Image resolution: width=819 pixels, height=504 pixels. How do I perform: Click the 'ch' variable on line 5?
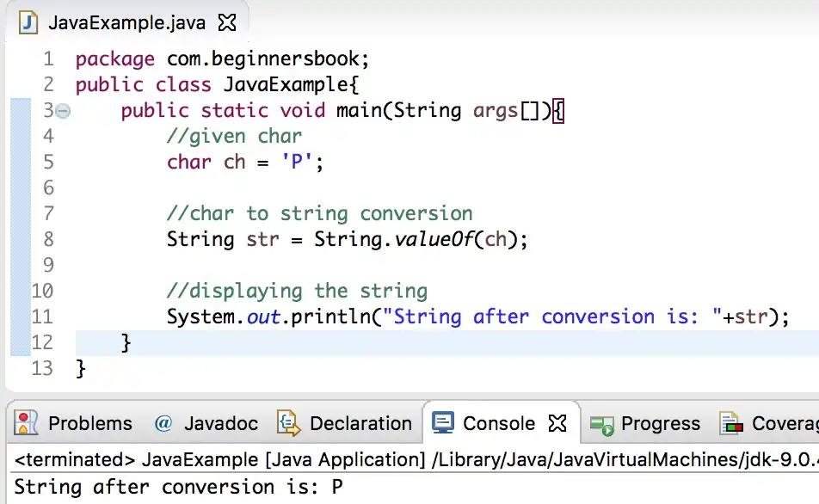tap(235, 162)
